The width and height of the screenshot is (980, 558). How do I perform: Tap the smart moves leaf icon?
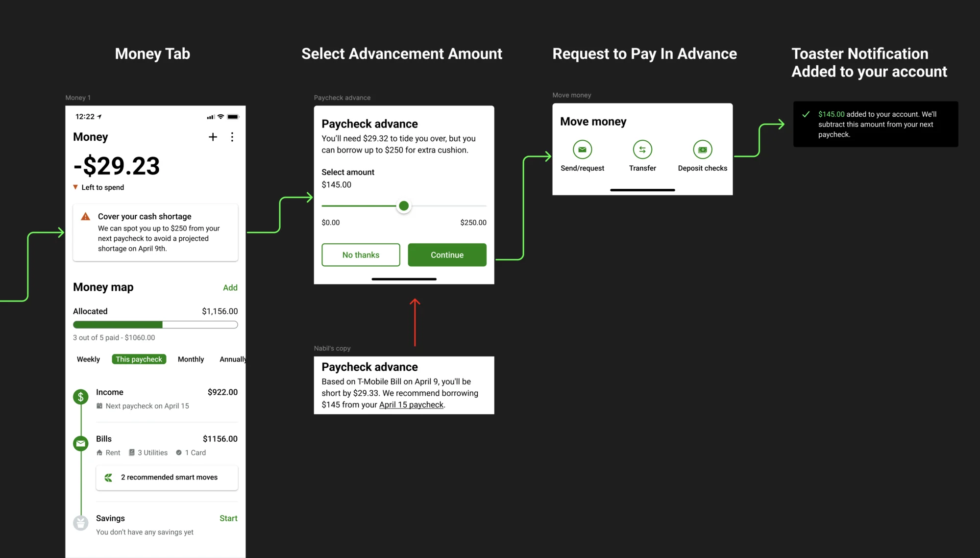pos(108,478)
